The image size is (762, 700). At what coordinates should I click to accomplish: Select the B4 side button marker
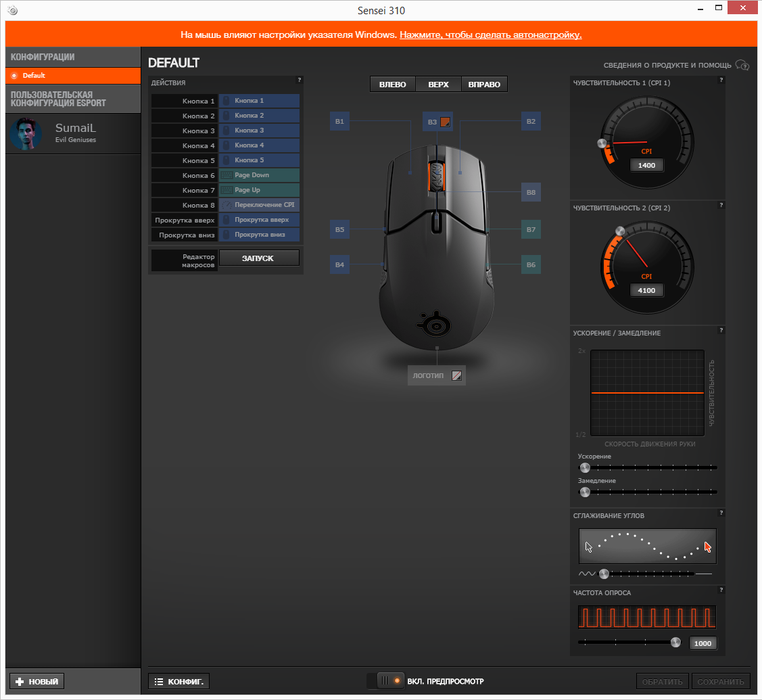tap(339, 264)
